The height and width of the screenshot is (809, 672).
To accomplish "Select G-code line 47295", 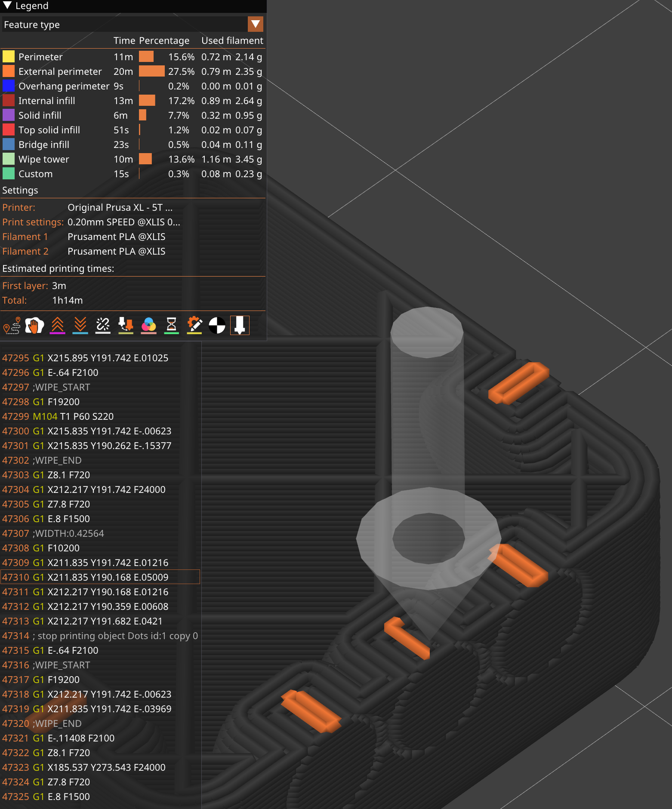I will coord(100,358).
